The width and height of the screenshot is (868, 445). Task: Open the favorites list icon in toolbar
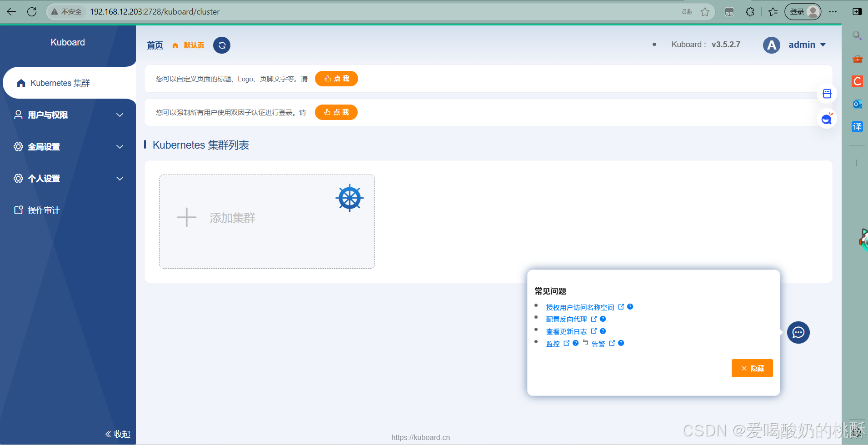pos(773,12)
